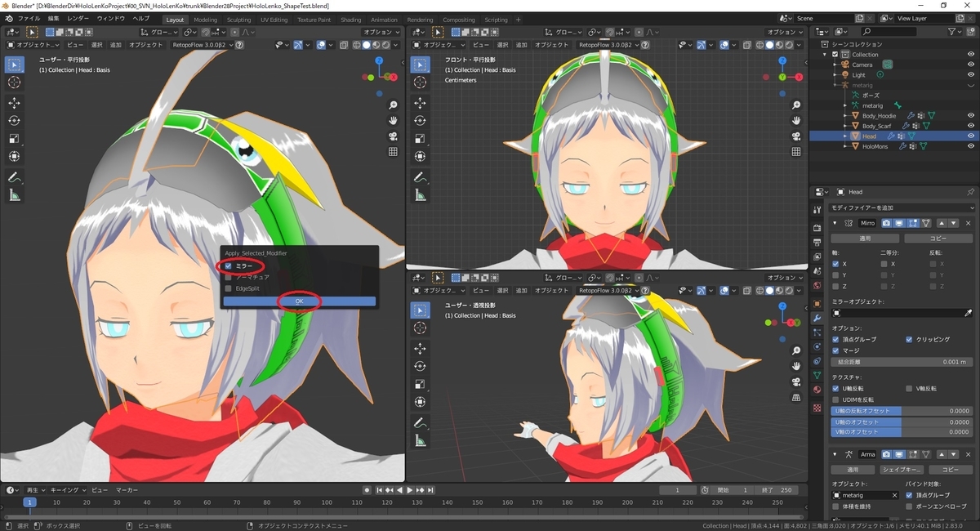
Task: Click the RetopoFlow help question icon in left viewport
Action: (239, 45)
